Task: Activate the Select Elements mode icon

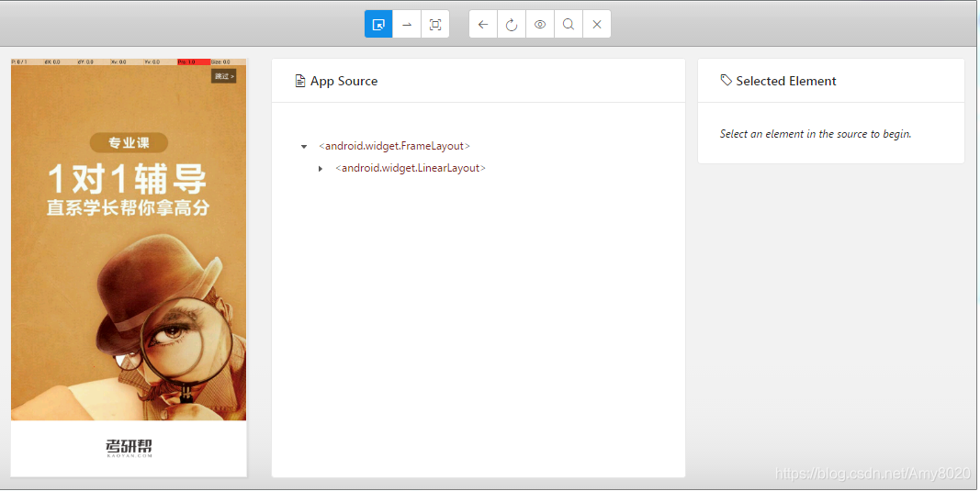Action: click(378, 25)
